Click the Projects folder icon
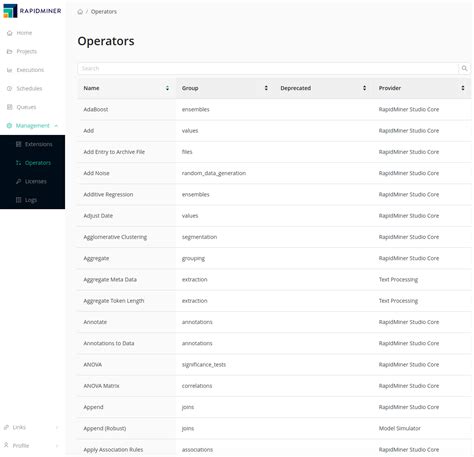474x457 pixels. pyautogui.click(x=9, y=51)
